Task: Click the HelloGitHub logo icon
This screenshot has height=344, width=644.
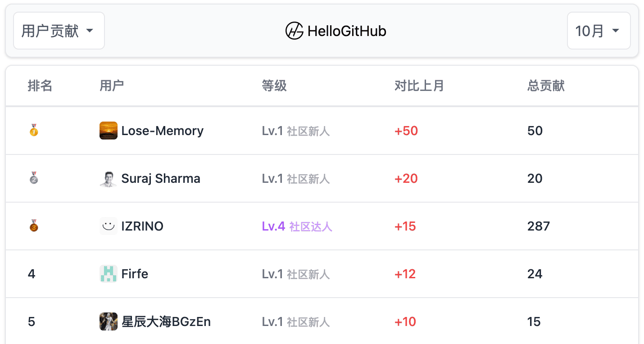Action: [x=294, y=31]
